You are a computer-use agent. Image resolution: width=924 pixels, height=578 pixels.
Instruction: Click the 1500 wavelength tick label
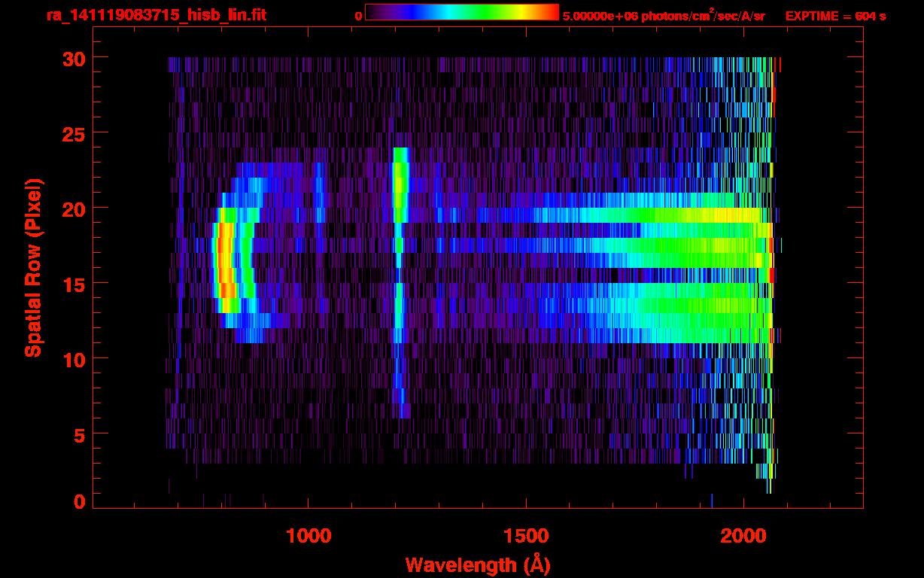(x=526, y=536)
